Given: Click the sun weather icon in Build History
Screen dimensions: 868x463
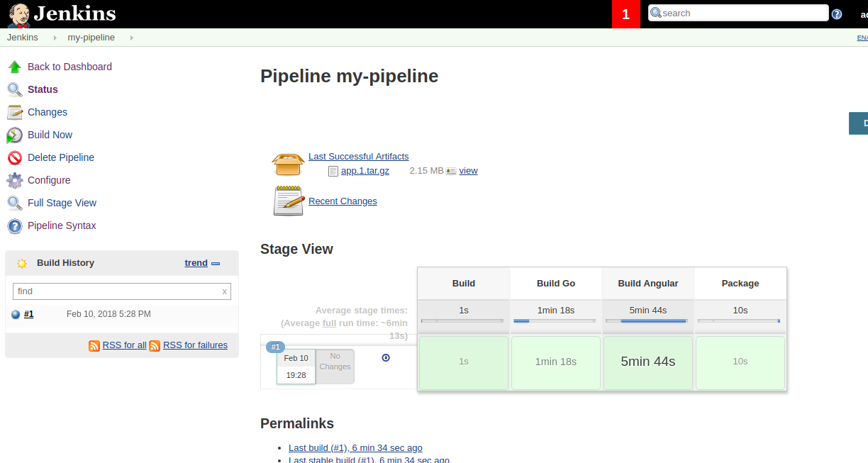Looking at the screenshot, I should pos(22,263).
